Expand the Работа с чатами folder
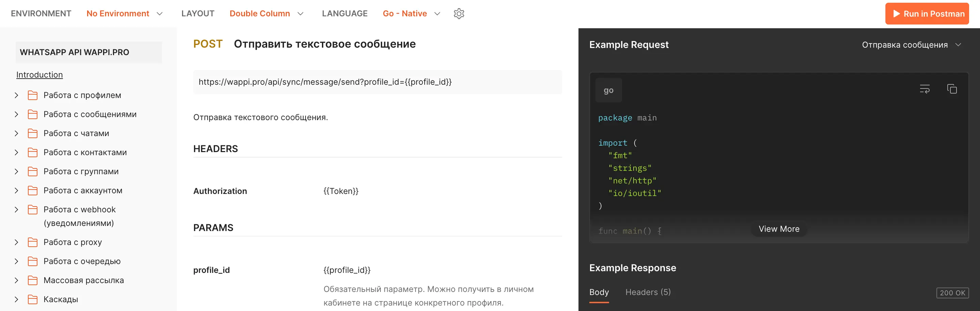This screenshot has width=980, height=311. (x=16, y=133)
